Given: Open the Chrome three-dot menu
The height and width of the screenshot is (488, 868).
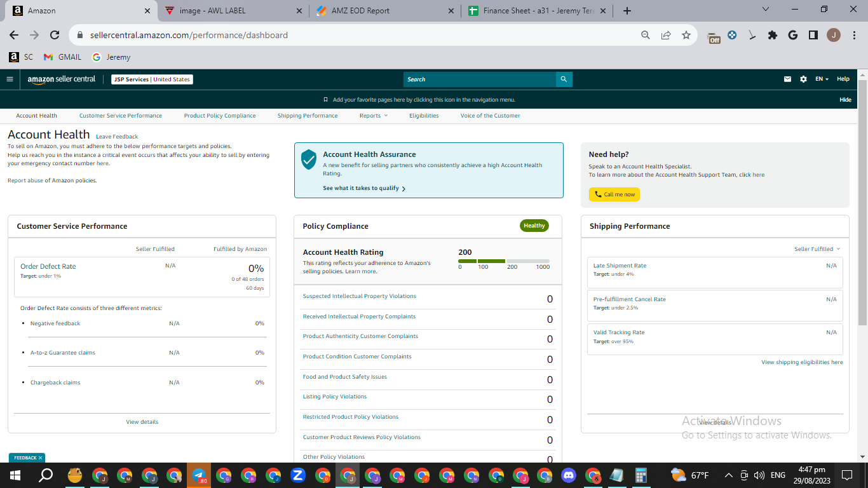Looking at the screenshot, I should [x=853, y=35].
